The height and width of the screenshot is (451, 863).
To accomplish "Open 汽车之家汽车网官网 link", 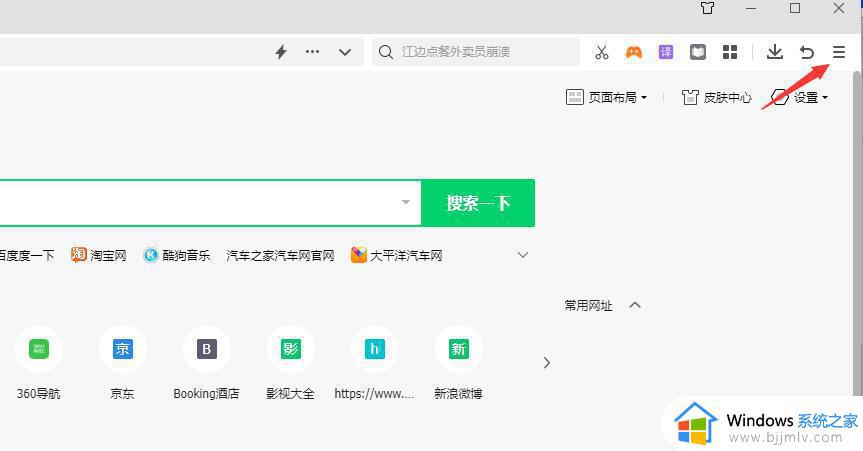I will pyautogui.click(x=280, y=256).
